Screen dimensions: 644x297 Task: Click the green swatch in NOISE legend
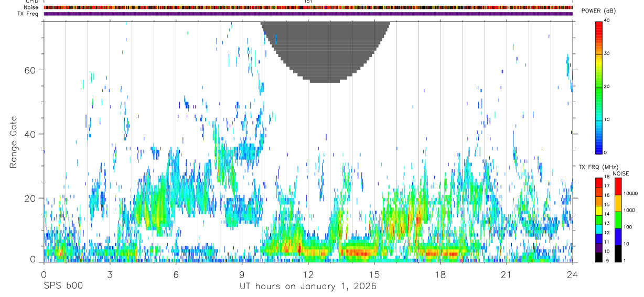tap(618, 220)
